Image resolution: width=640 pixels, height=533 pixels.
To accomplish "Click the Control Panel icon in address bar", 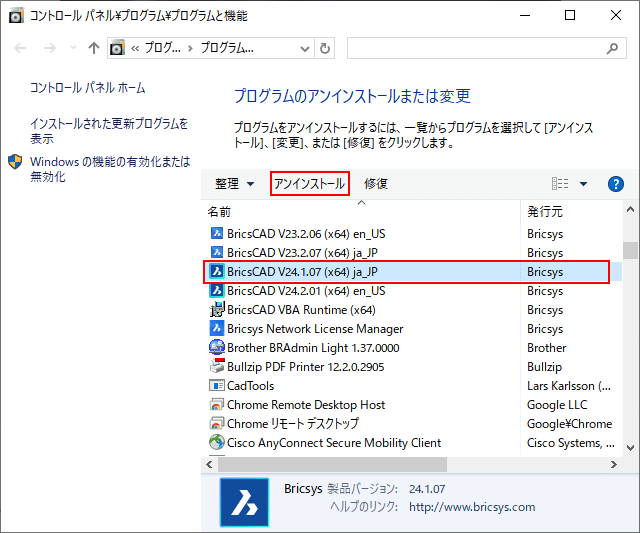I will click(x=118, y=48).
